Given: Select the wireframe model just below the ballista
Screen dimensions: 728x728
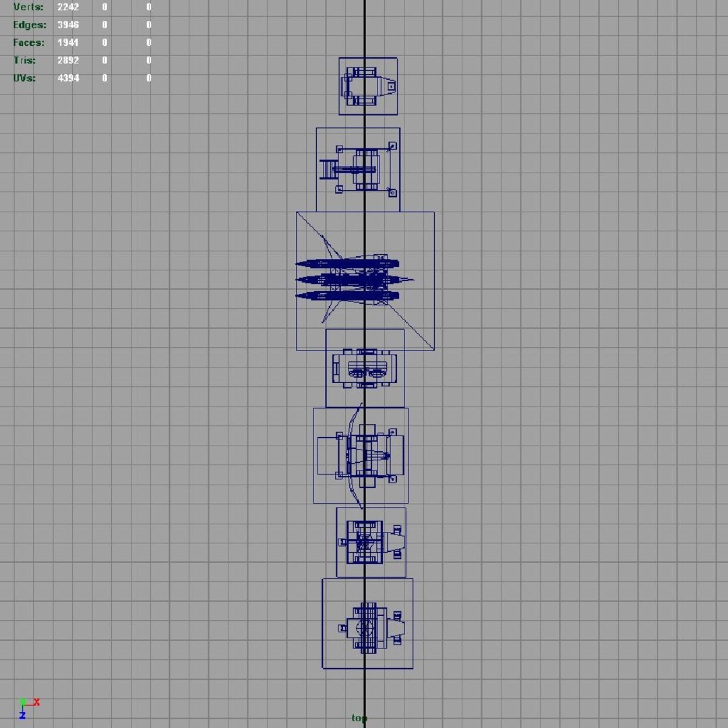Looking at the screenshot, I should 371,542.
